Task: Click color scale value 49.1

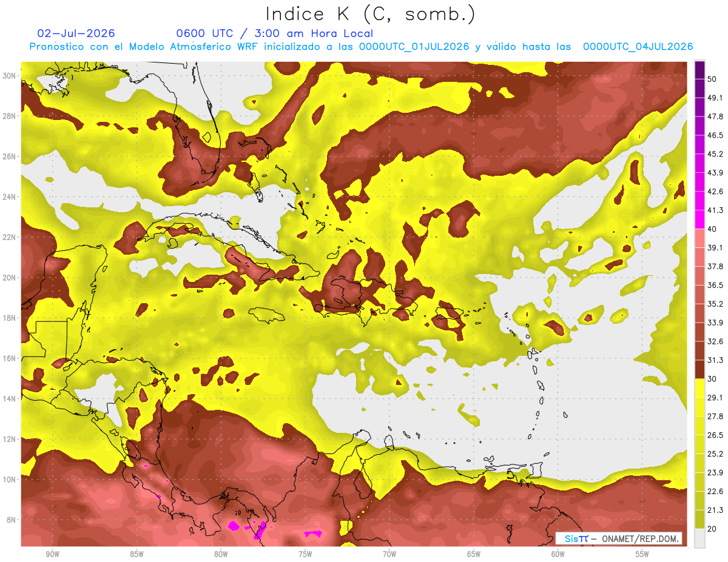Action: coord(716,98)
